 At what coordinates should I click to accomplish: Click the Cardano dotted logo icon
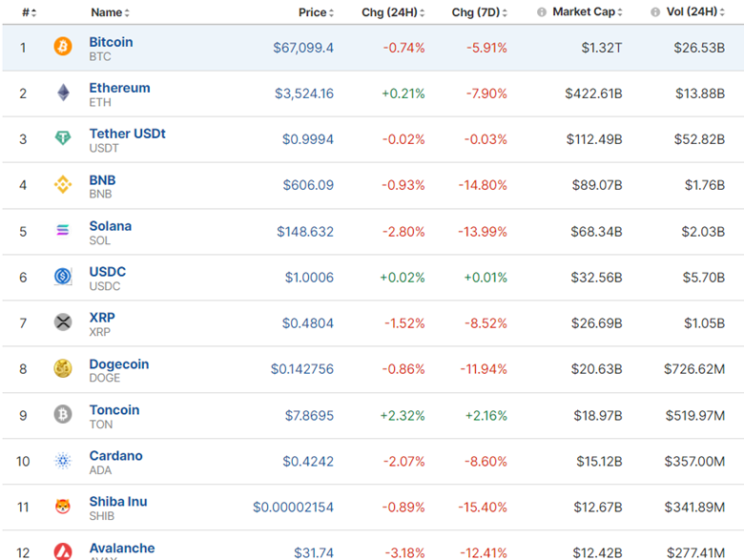point(63,461)
